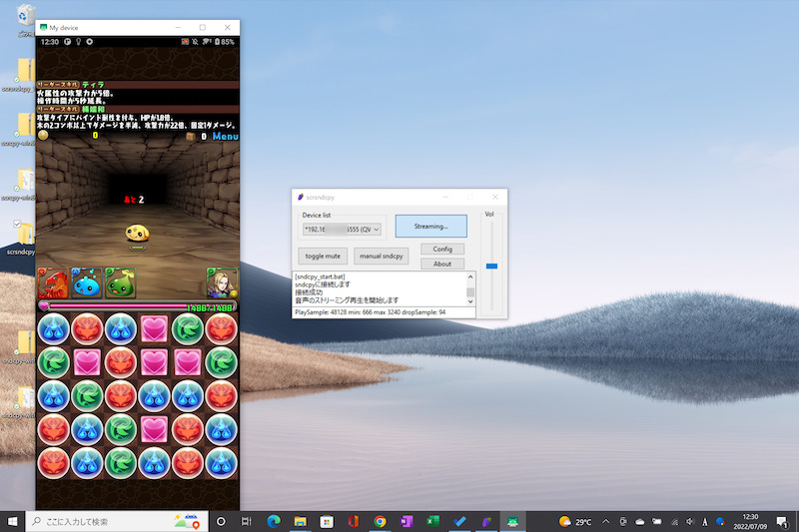Open Microsoft Edge from the taskbar

click(273, 521)
